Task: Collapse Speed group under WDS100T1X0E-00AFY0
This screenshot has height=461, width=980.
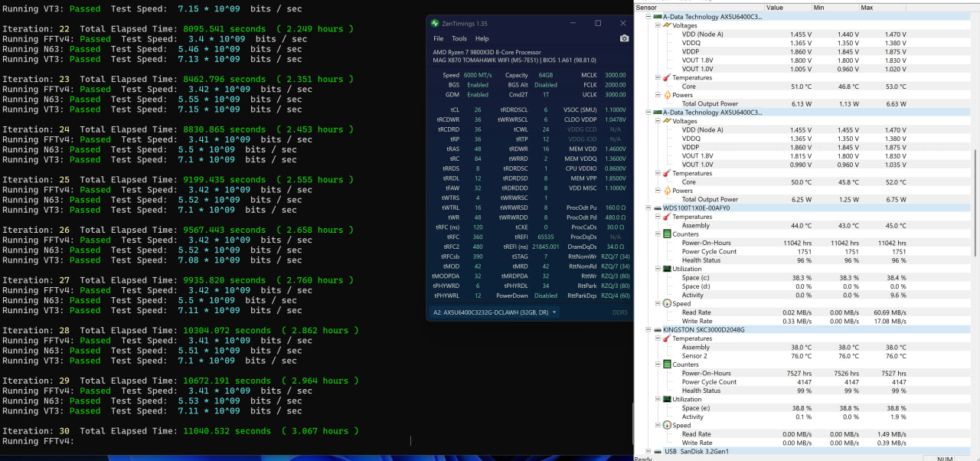Action: point(658,303)
